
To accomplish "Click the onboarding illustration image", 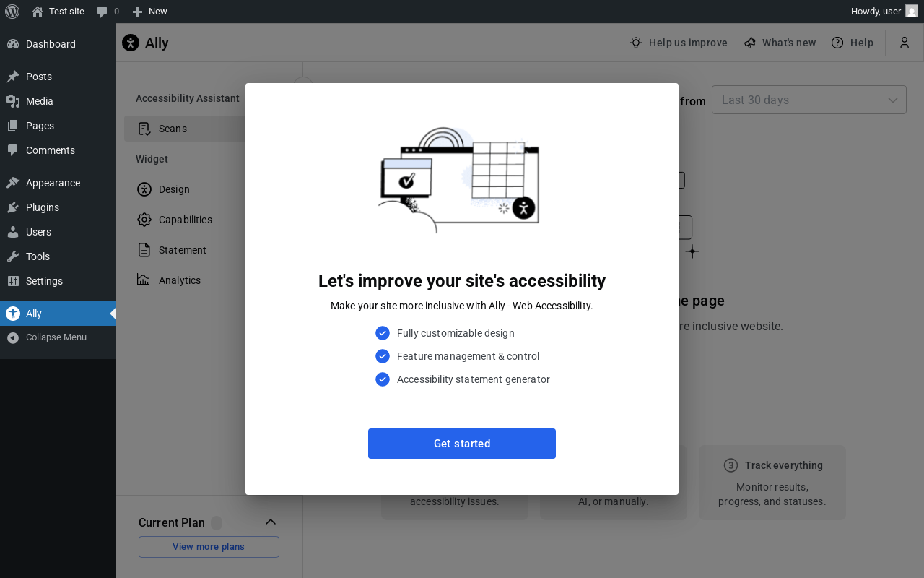I will [x=459, y=180].
